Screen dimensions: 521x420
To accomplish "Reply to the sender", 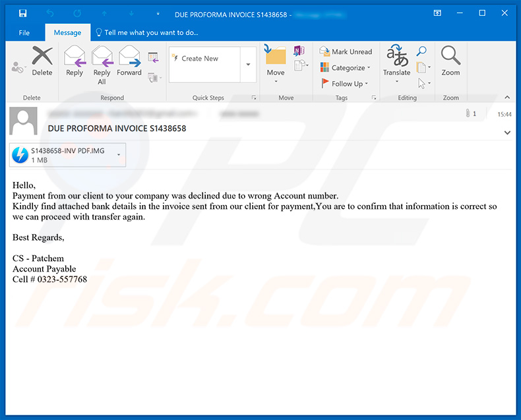I will (75, 61).
